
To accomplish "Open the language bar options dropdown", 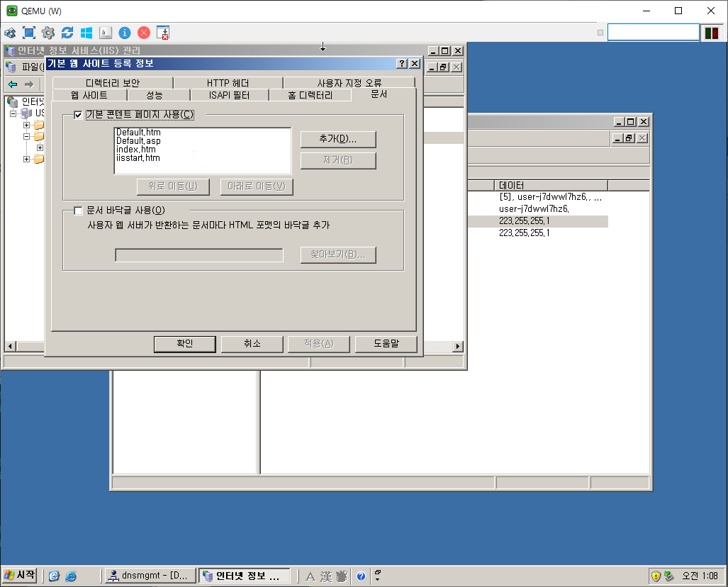I will pyautogui.click(x=377, y=578).
